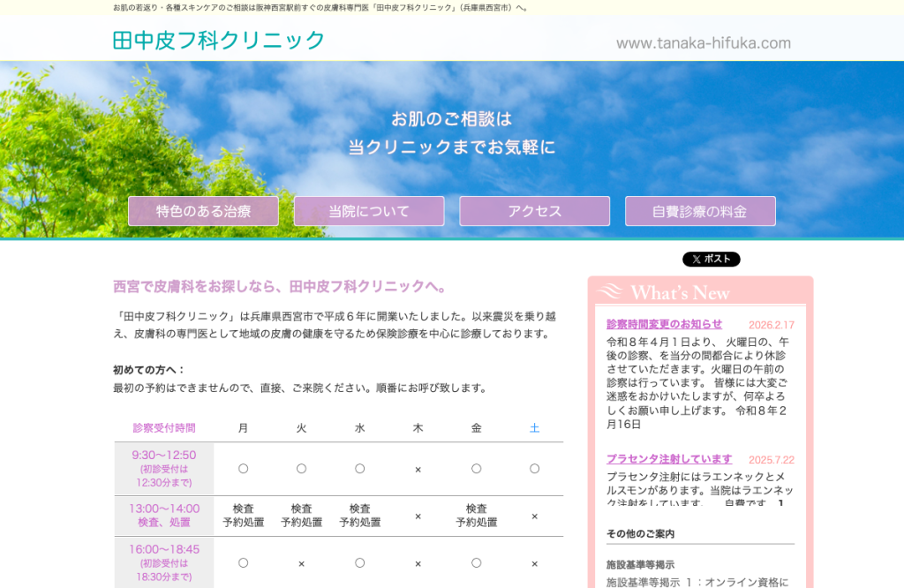Click the 水 column header
Screen dimensions: 904x588
click(360, 427)
